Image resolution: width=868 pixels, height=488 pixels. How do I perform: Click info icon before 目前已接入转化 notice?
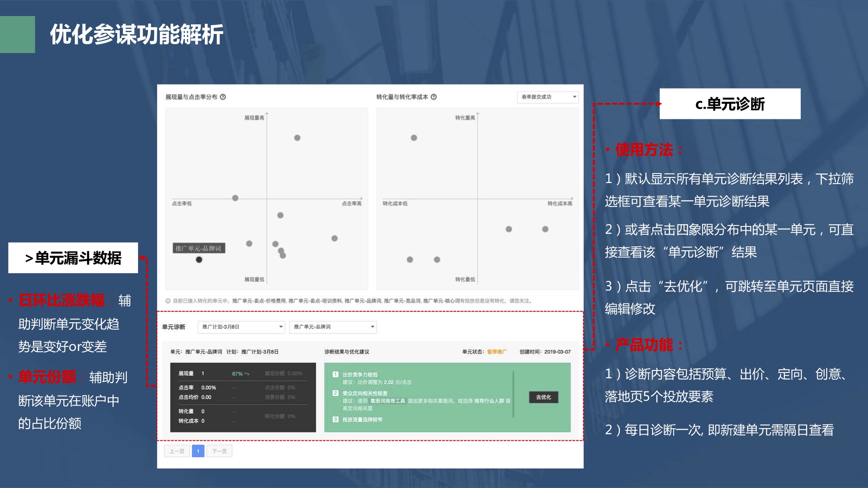coord(168,301)
